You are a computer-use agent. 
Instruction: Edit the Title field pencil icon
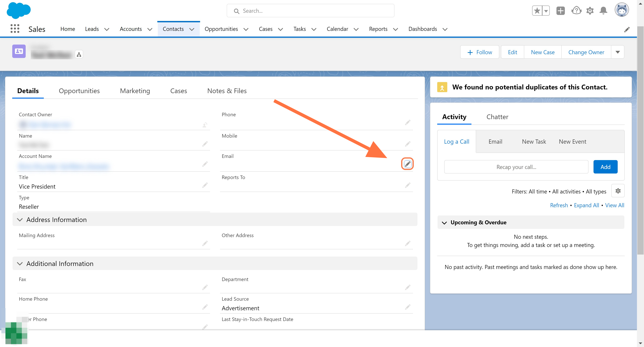(x=205, y=185)
